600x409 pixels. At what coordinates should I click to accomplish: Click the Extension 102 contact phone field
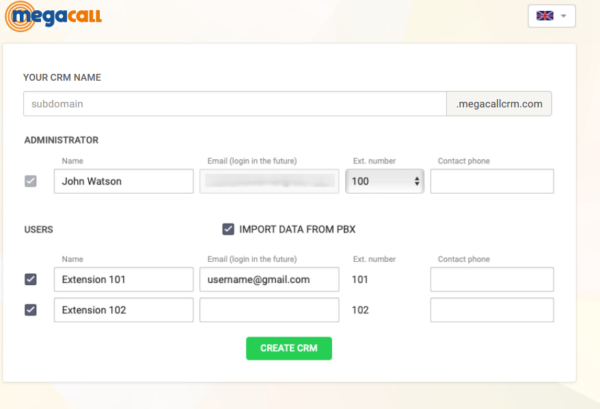[491, 310]
